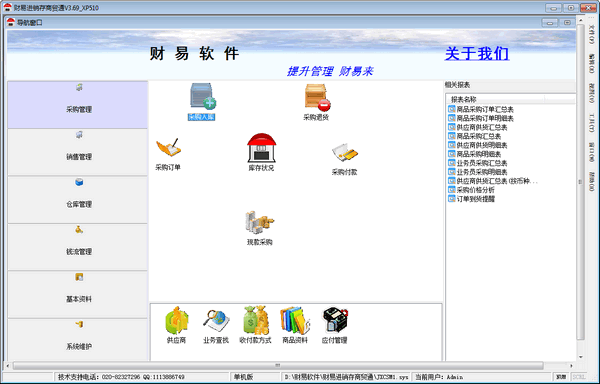This screenshot has width=600, height=384.
Task: Open the 业务查找 magnifier icon
Action: (x=216, y=321)
